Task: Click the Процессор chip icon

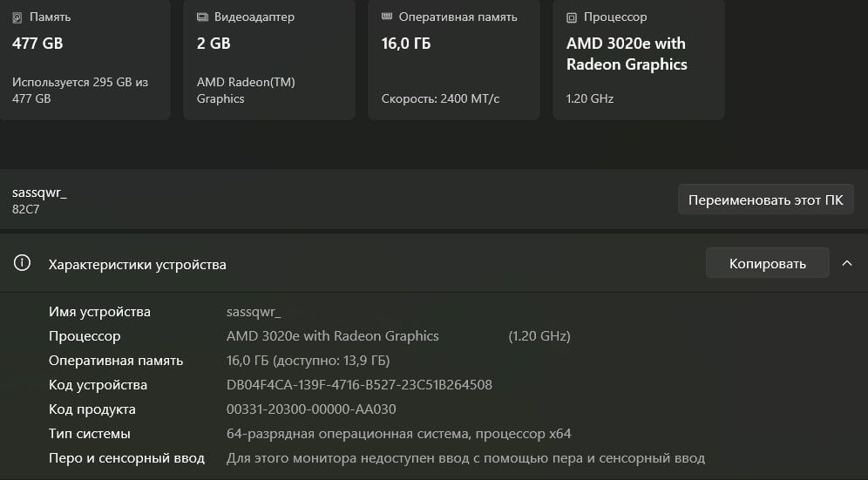Action: [x=572, y=17]
